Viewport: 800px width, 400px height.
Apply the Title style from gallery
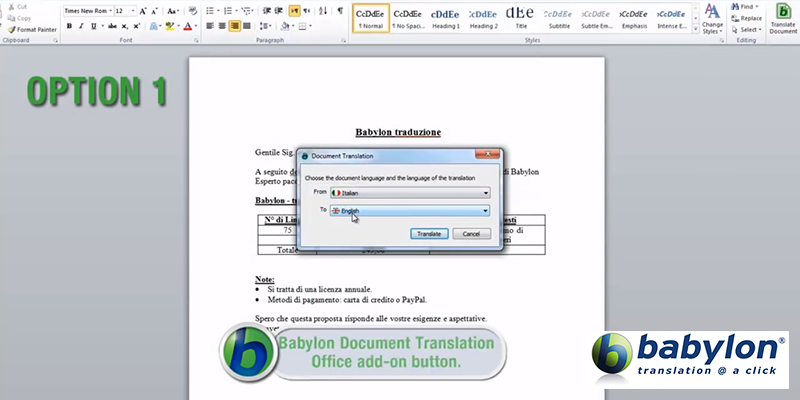point(519,17)
